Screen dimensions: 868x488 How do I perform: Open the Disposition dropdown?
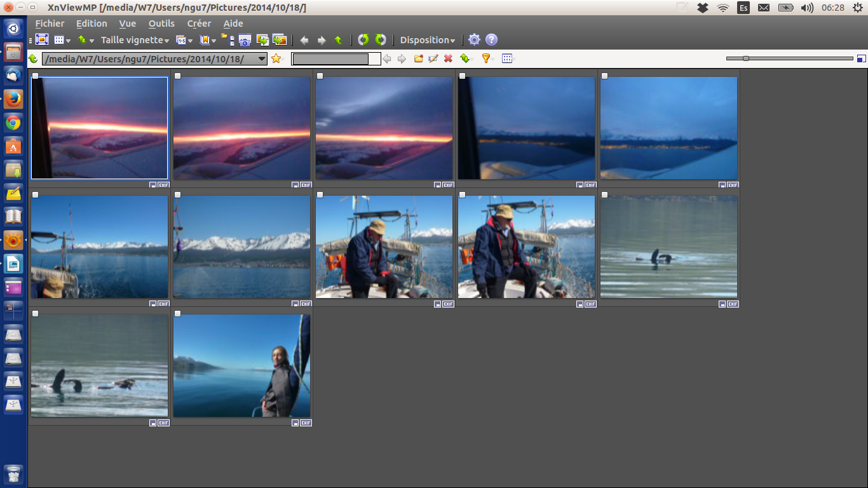pos(427,40)
